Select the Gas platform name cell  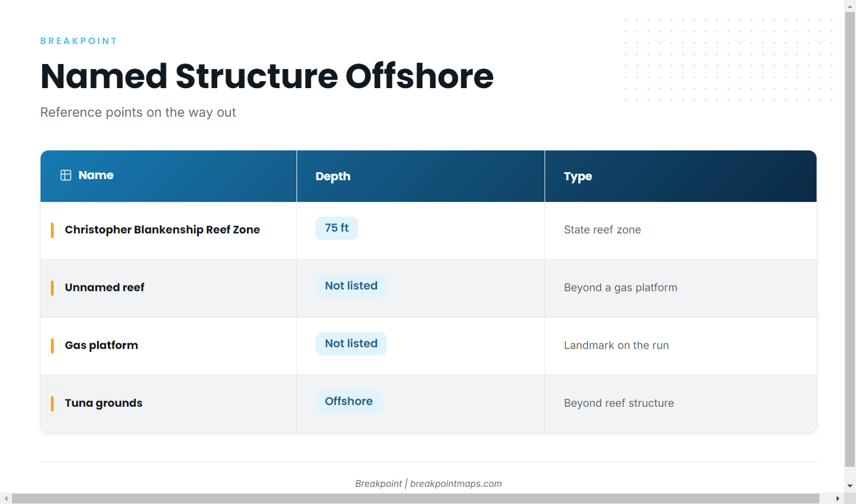coord(169,346)
